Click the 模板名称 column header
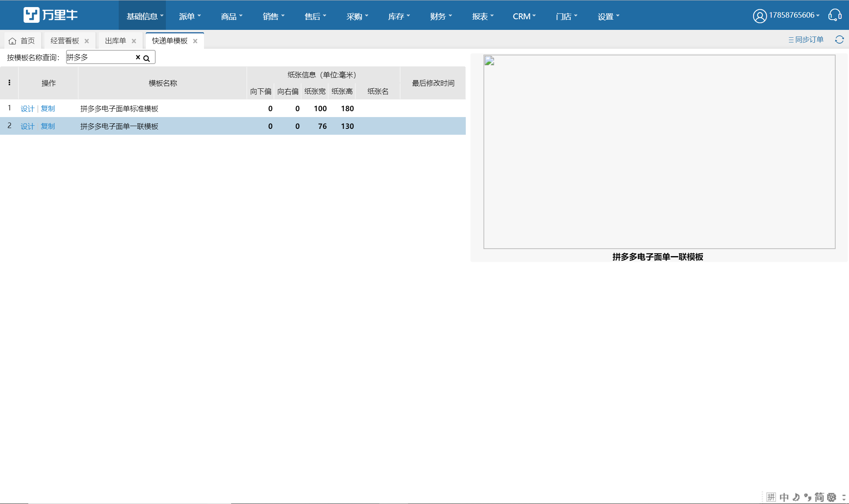 [x=163, y=83]
